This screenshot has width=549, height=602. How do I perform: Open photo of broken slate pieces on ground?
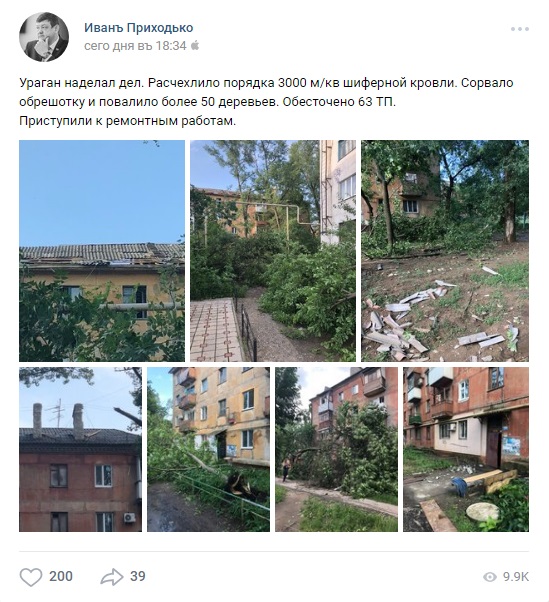click(445, 251)
